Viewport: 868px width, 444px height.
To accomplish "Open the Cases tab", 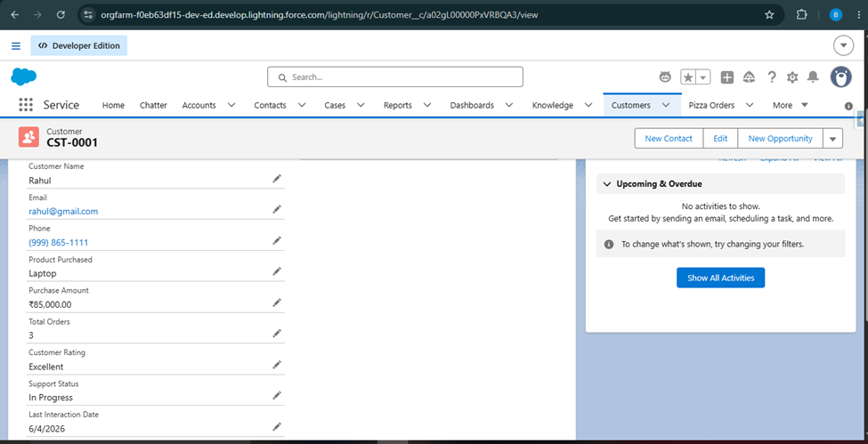I will coord(335,105).
